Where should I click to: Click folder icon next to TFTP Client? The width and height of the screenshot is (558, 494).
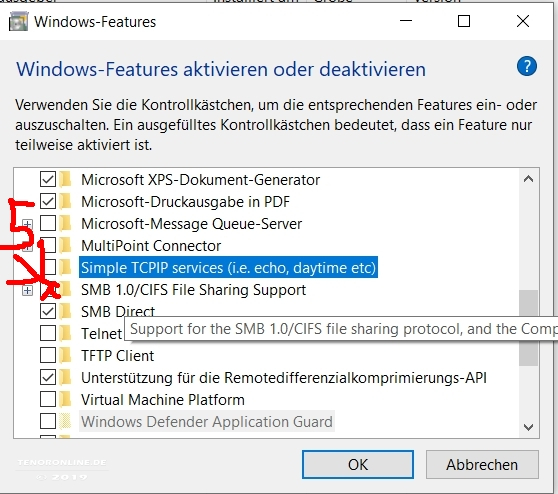[x=65, y=356]
